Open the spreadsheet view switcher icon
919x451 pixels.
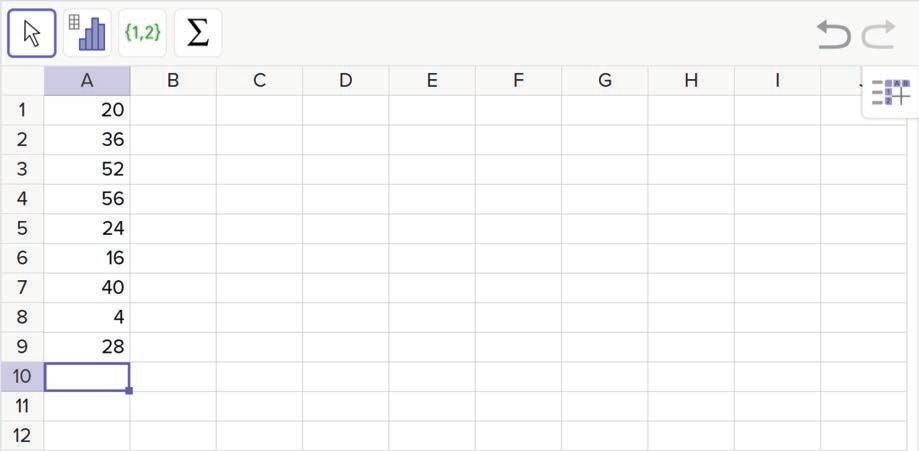tap(890, 94)
